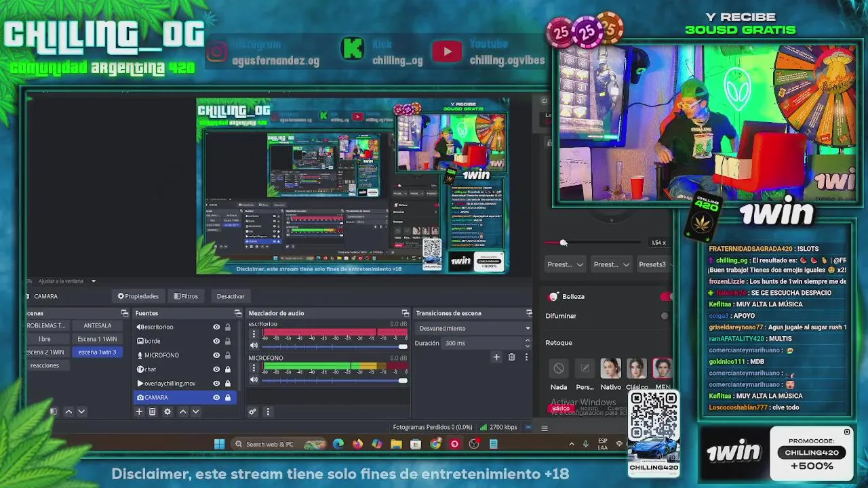This screenshot has width=868, height=488.
Task: Toggle the Difuminar switch
Action: point(665,316)
